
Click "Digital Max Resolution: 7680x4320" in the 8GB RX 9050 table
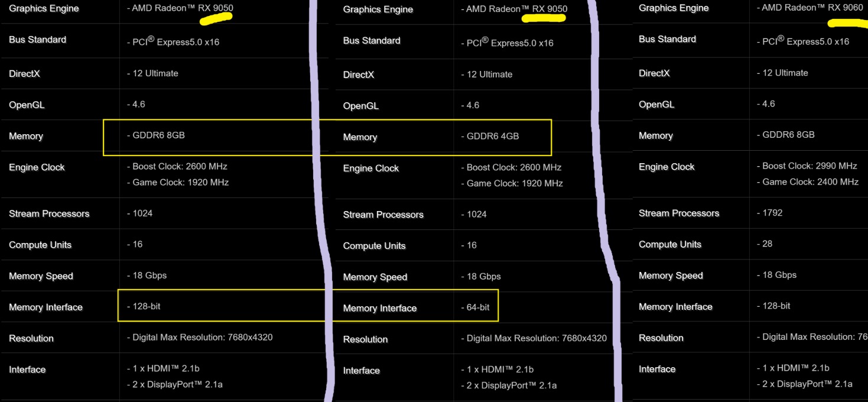pos(203,337)
